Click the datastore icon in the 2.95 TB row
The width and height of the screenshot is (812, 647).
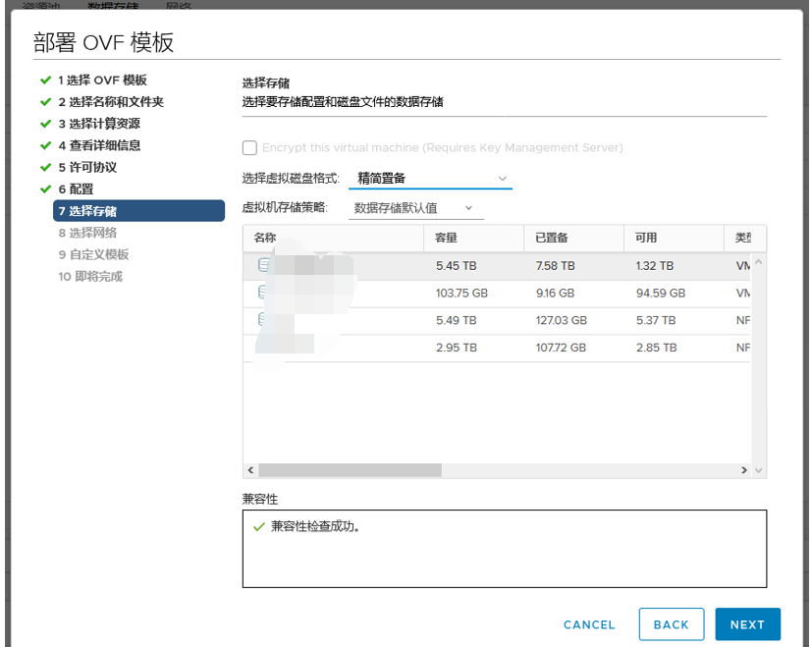(261, 346)
